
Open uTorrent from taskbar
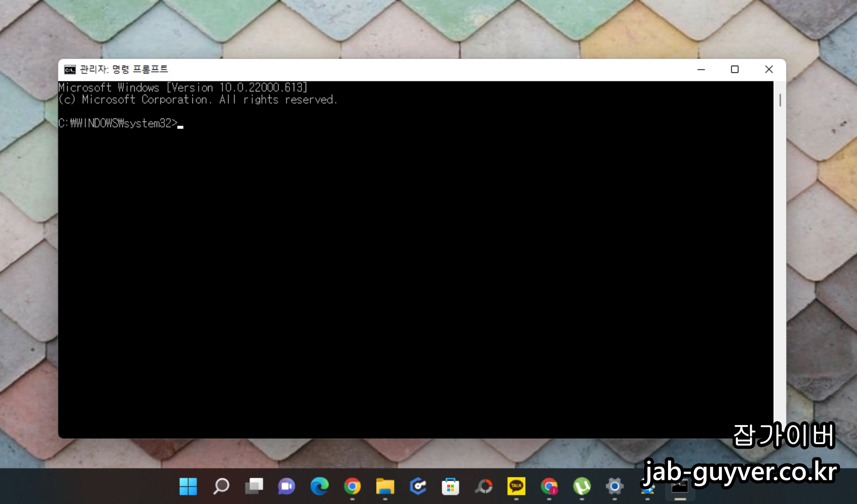[x=582, y=486]
